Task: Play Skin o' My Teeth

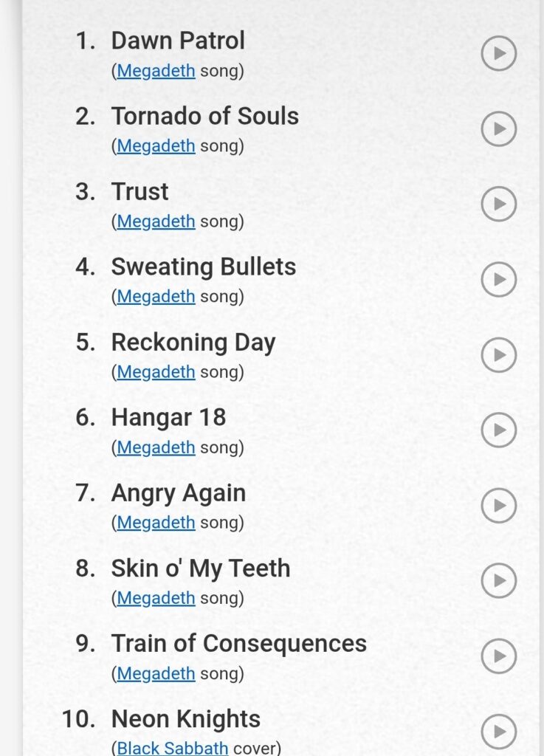Action: pos(499,581)
